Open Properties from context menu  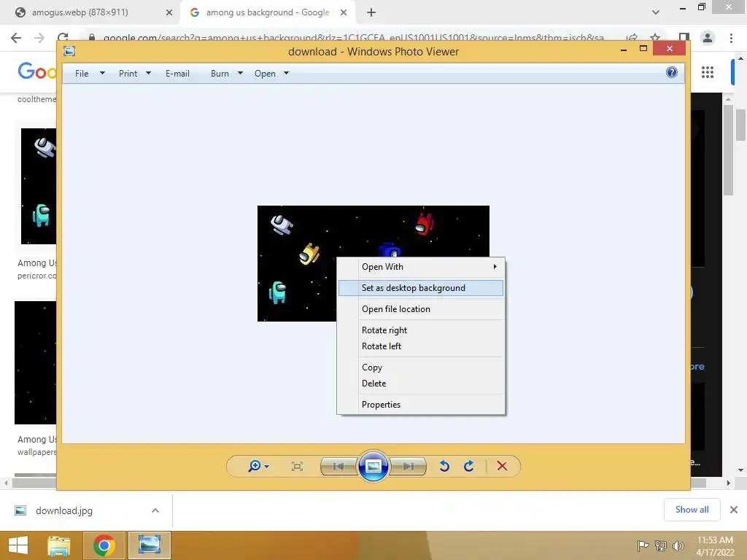coord(421,404)
